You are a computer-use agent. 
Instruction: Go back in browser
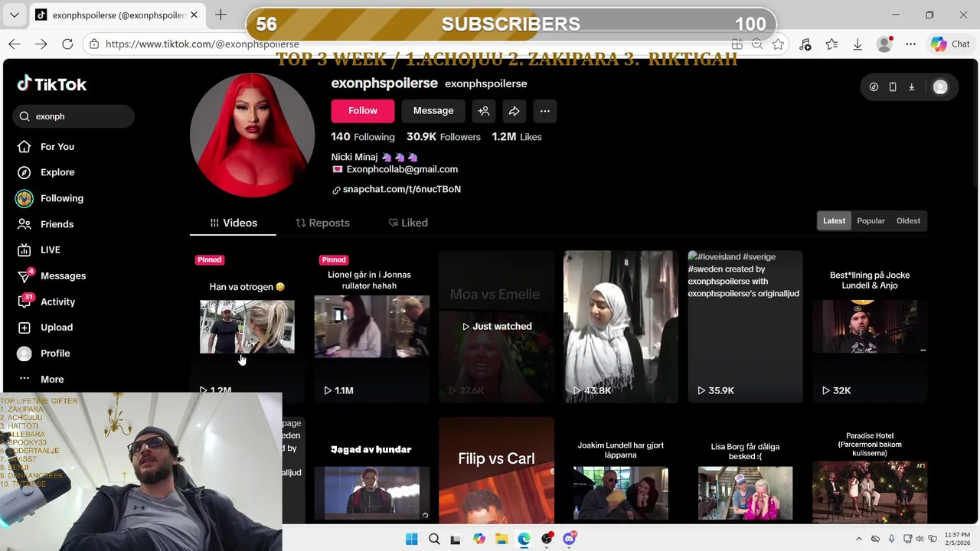[x=15, y=44]
